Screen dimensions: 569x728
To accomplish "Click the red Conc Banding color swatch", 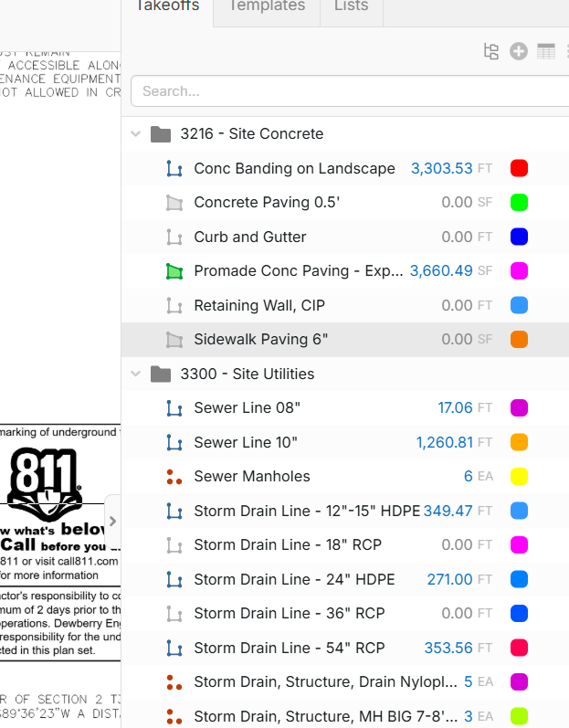I will coord(519,169).
